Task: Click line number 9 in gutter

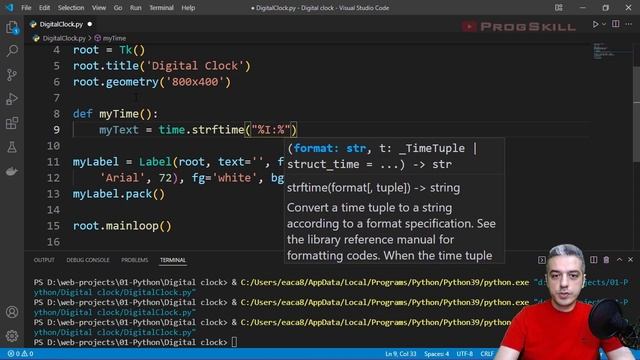Action: pos(56,130)
